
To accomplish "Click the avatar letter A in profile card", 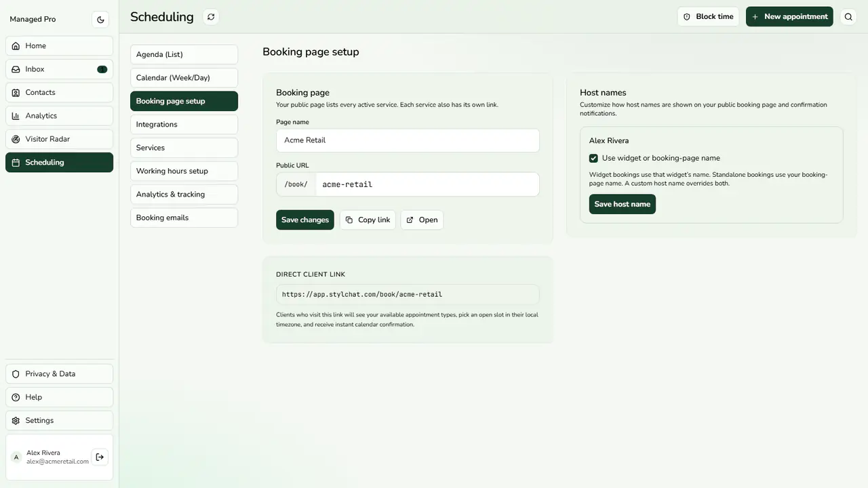I will (x=16, y=457).
